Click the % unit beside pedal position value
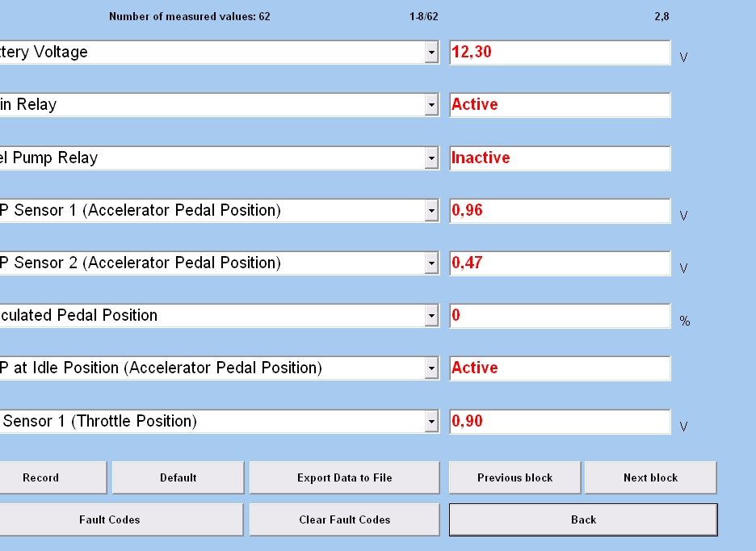Screen dimensions: 756x551 (x=685, y=321)
